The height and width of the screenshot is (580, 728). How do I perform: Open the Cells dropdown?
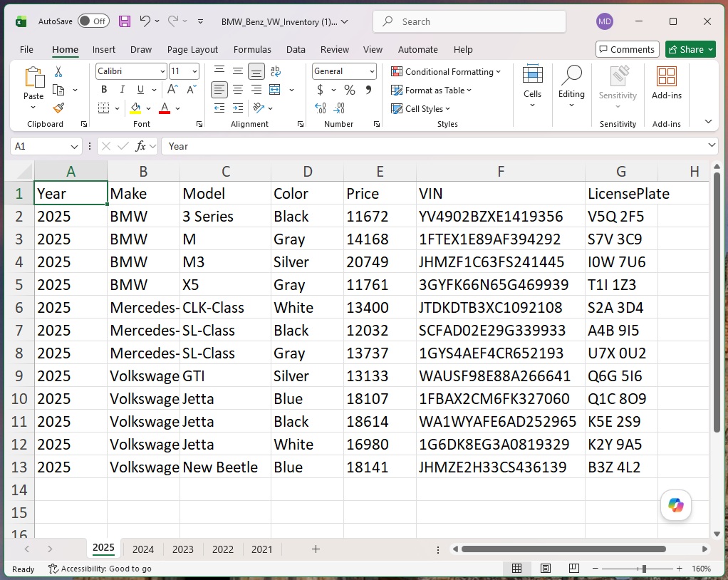tap(532, 86)
